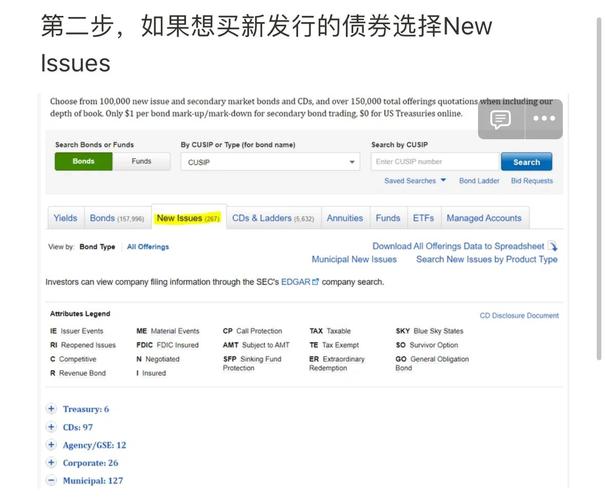This screenshot has width=606, height=500.
Task: Click the FDIC Insured legend entry
Action: pyautogui.click(x=167, y=345)
